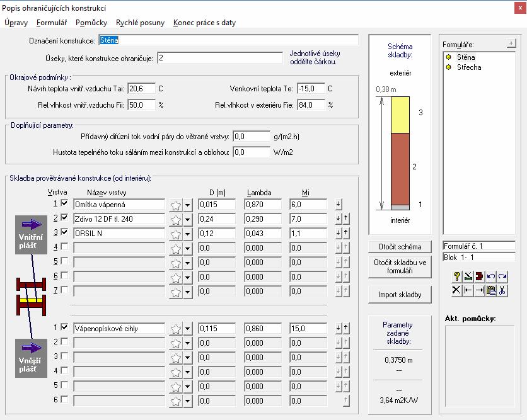The width and height of the screenshot is (527, 420).
Task: Open the dropdown for outer layer 6
Action: tap(188, 401)
